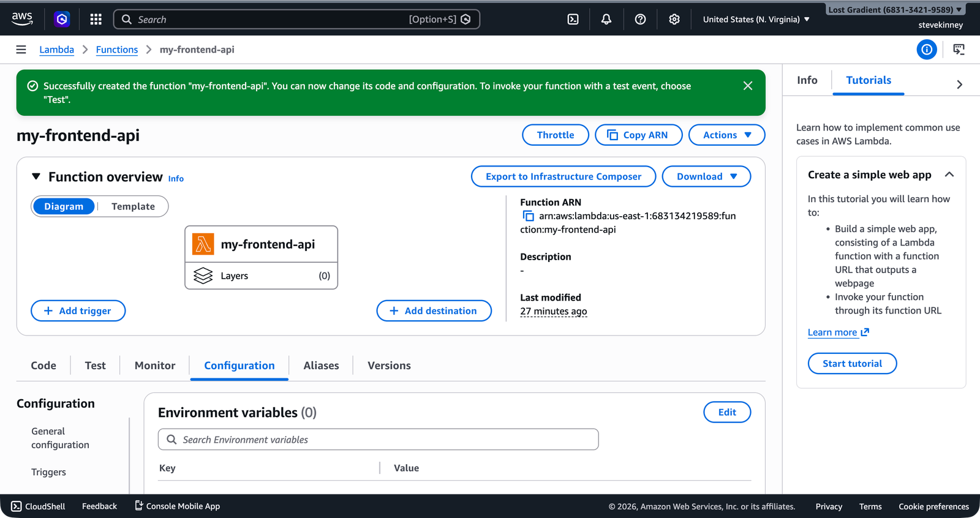Open Feedback in the footer

click(x=99, y=506)
